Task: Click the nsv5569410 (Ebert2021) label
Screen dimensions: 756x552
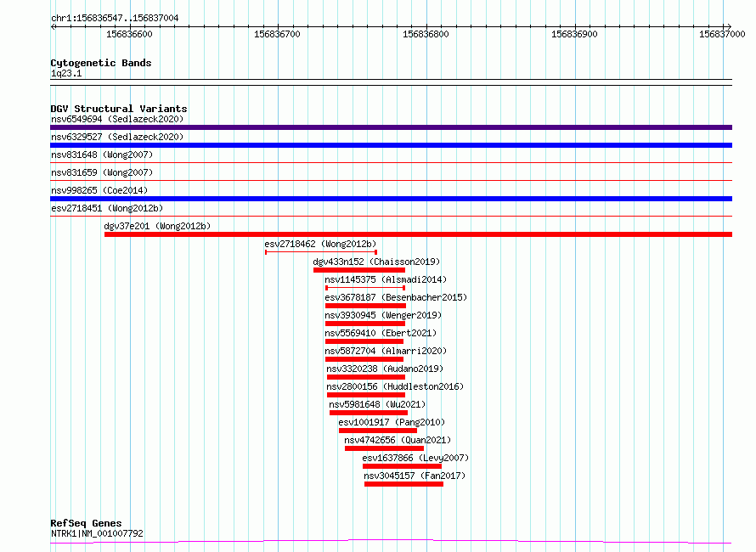Action: pos(381,333)
